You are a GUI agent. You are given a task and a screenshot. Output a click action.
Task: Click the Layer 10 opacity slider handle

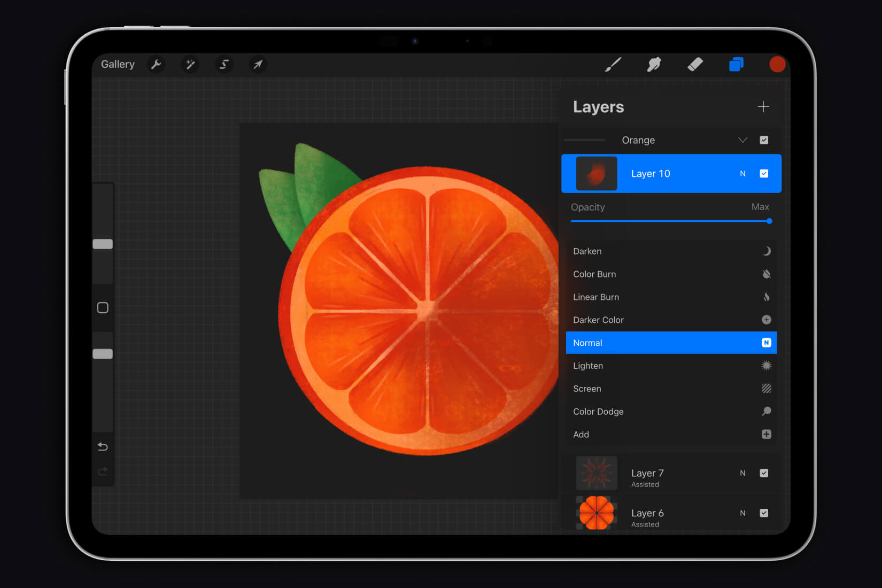tap(769, 221)
